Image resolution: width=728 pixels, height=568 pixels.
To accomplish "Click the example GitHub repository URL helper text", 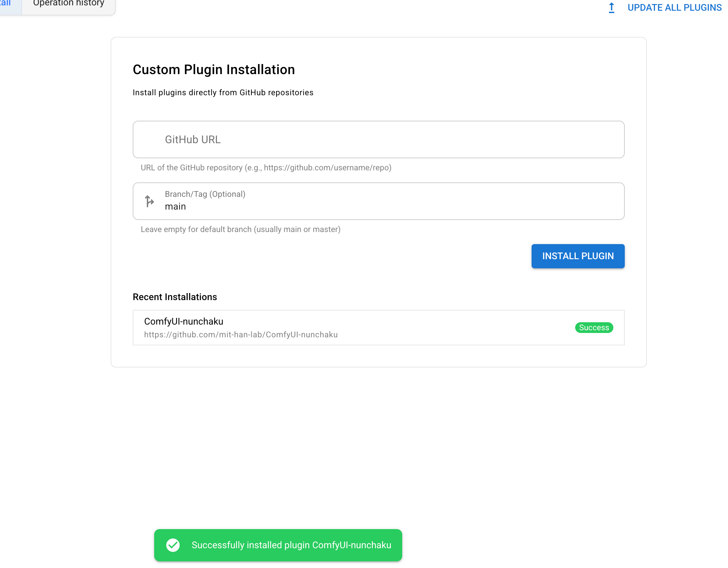I will (266, 168).
